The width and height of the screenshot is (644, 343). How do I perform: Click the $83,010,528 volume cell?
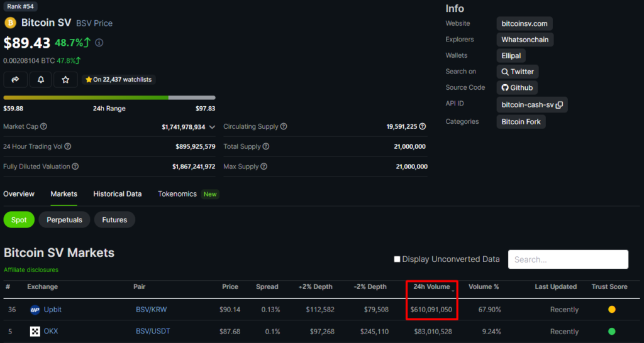click(x=431, y=332)
